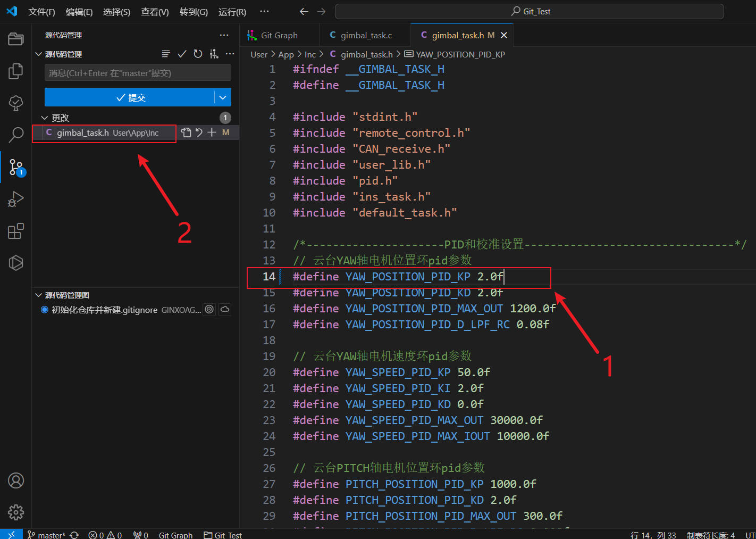Expand the commit button dropdown arrow
This screenshot has height=539, width=756.
[x=223, y=97]
